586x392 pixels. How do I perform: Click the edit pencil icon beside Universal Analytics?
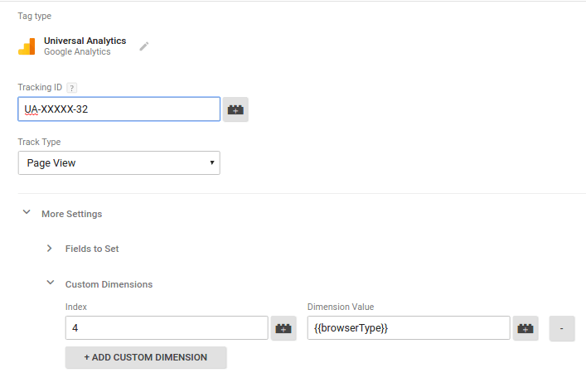144,46
